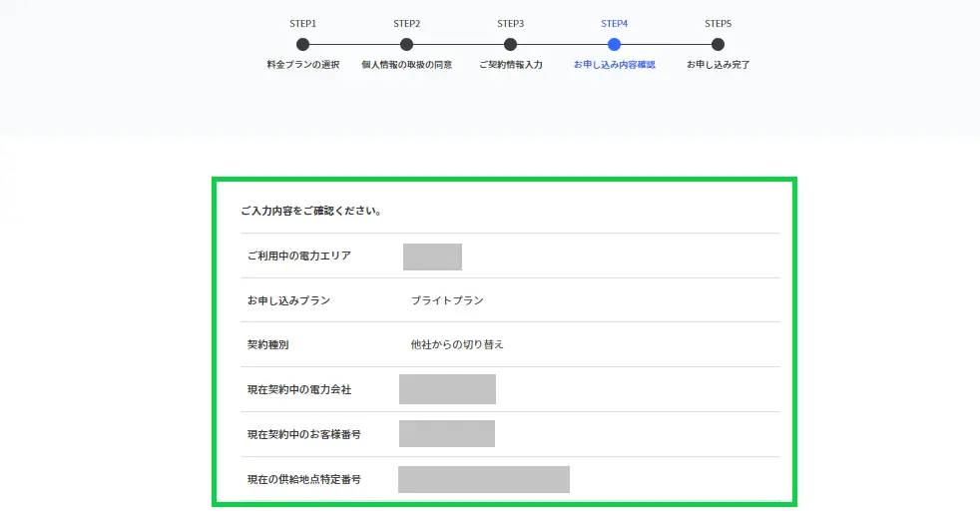Select the blue STEP4 progress dot

pos(614,44)
